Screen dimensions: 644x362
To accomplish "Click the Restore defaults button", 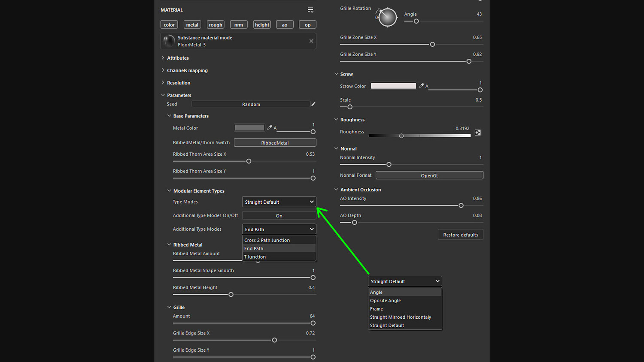I will (460, 235).
